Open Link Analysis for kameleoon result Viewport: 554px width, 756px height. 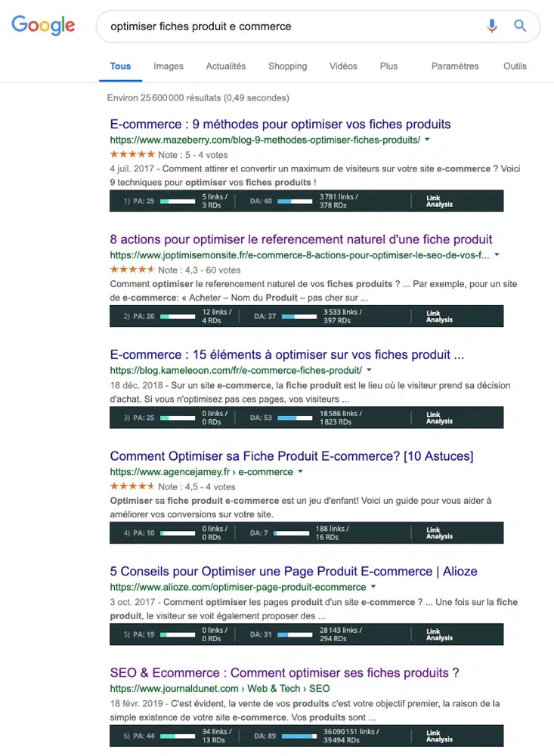point(439,418)
